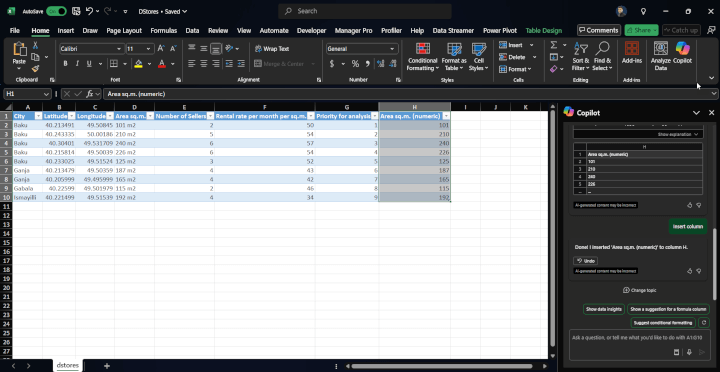Viewport: 720px width, 372px height.
Task: Click the Search box in title bar
Action: [365, 11]
